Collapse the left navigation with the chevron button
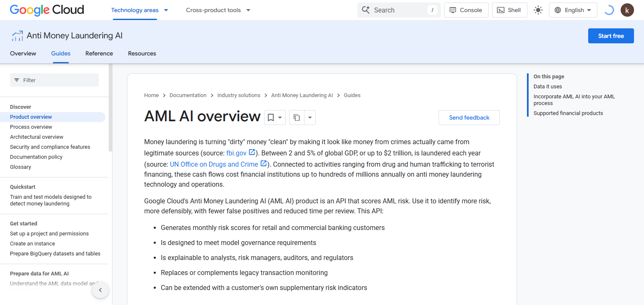This screenshot has height=305, width=644. point(100,290)
